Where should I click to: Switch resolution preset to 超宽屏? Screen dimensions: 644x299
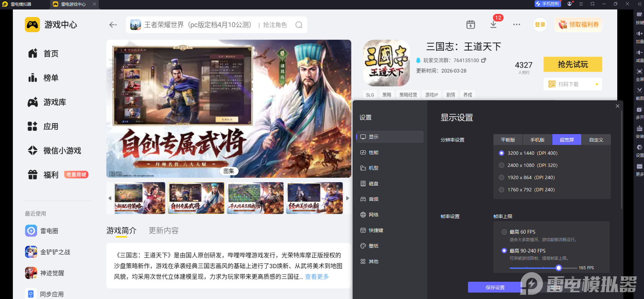(567, 140)
